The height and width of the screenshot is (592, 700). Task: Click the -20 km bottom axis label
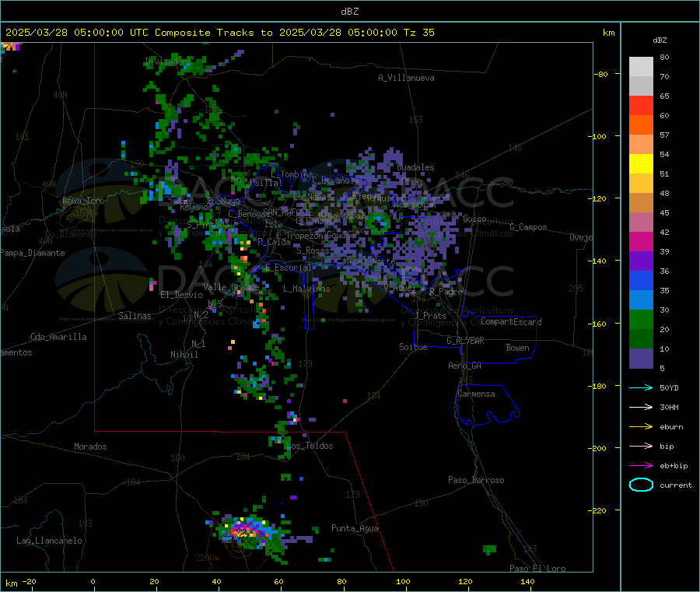coord(30,581)
